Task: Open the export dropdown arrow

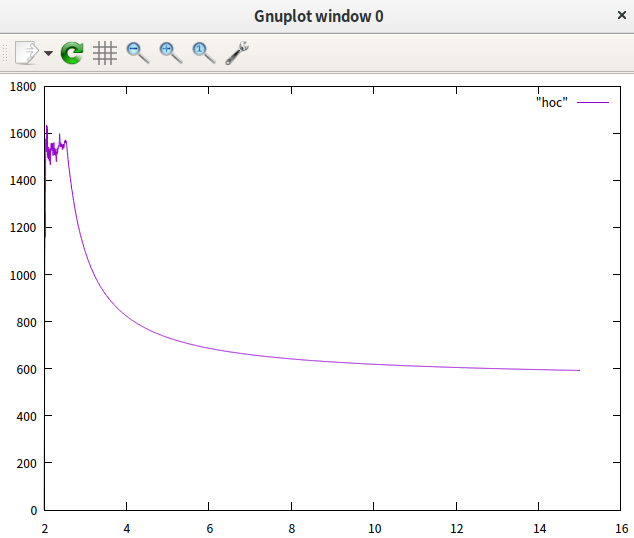Action: coord(49,53)
